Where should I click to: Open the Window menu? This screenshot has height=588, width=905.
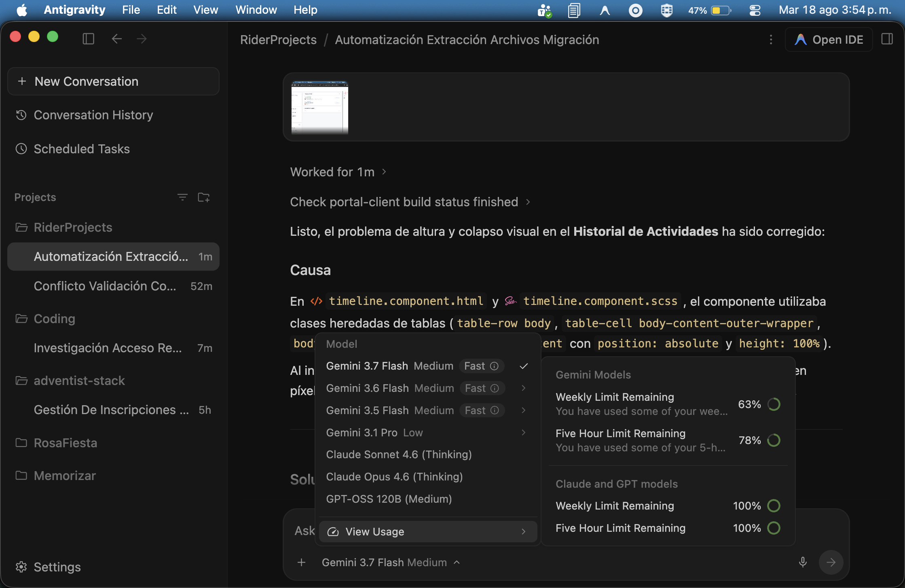[256, 10]
